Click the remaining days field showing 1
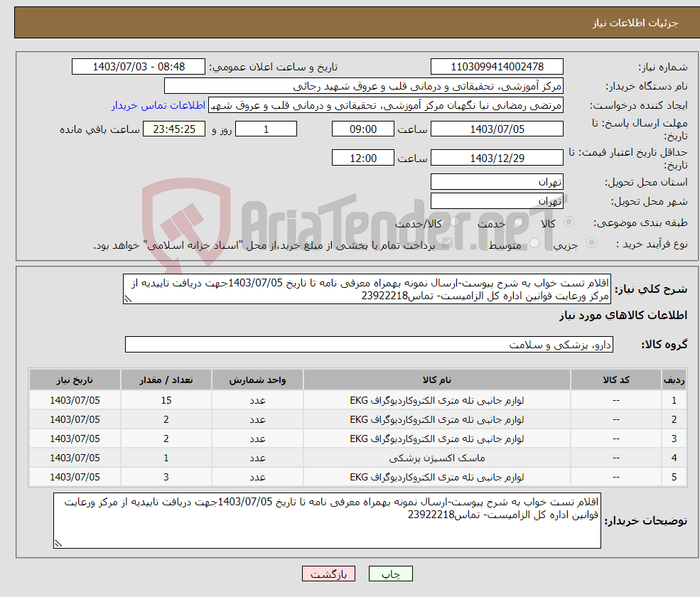The height and width of the screenshot is (597, 700). tap(266, 129)
